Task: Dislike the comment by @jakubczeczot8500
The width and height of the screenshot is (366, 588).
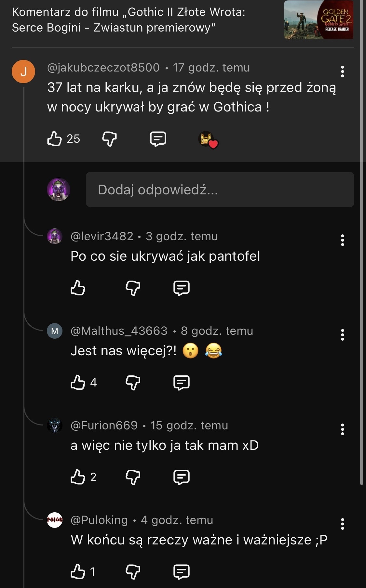Action: coord(109,139)
